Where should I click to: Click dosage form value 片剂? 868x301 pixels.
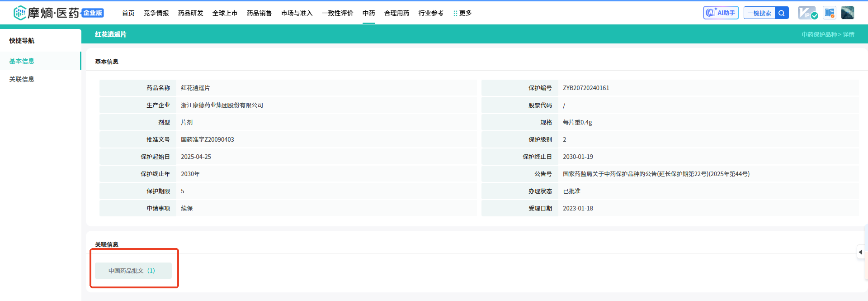187,122
